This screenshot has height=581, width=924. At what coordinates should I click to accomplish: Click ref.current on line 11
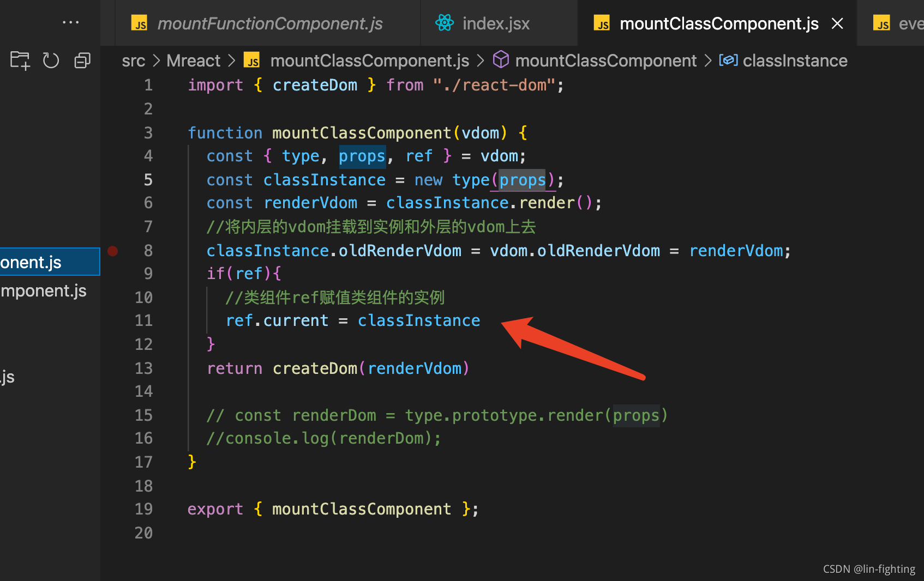point(277,320)
